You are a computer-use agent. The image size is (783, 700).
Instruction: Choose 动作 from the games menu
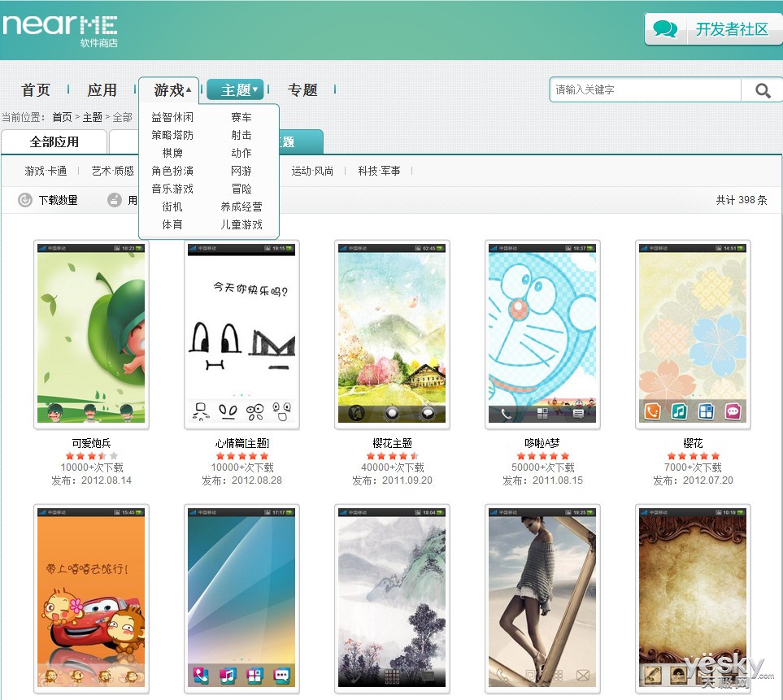[x=241, y=154]
